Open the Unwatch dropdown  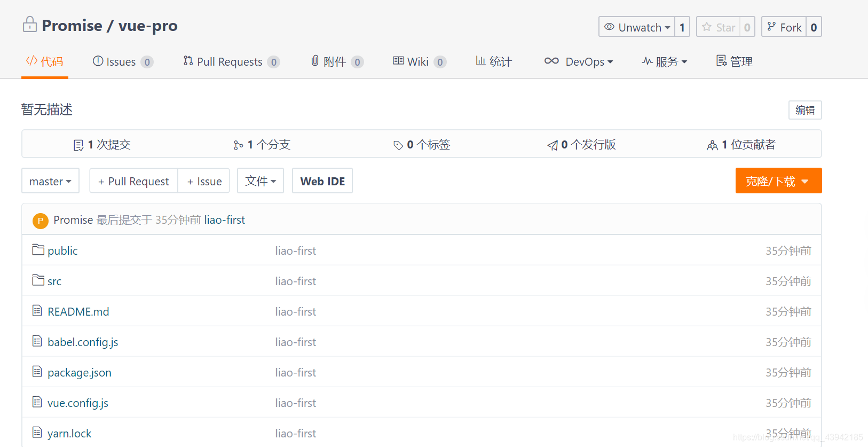click(637, 27)
